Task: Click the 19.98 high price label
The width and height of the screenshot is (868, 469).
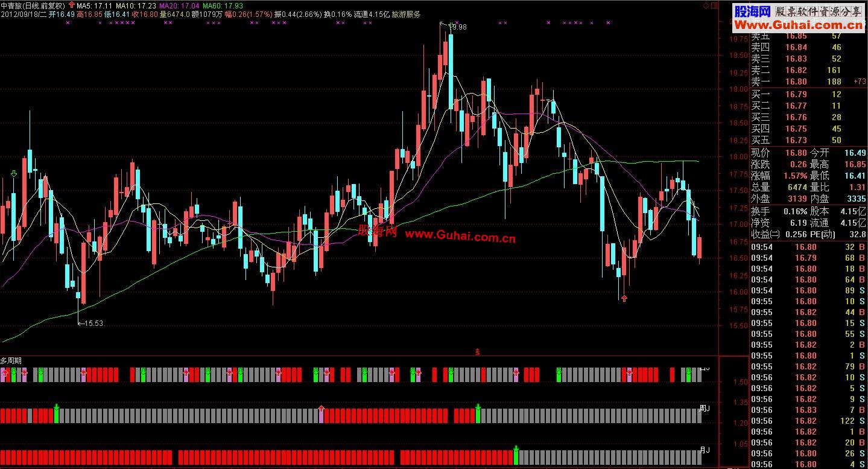Action: pyautogui.click(x=458, y=27)
